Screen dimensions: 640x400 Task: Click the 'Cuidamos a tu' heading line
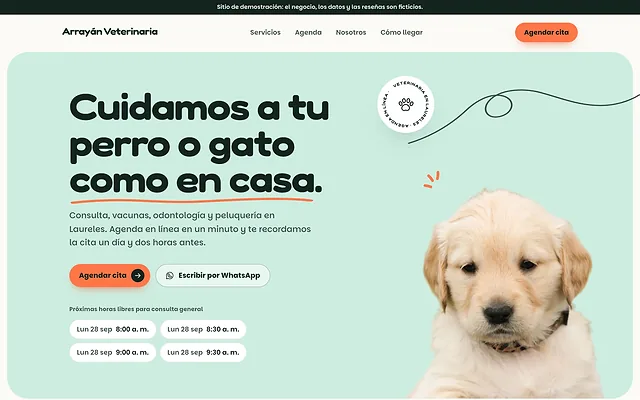(199, 108)
